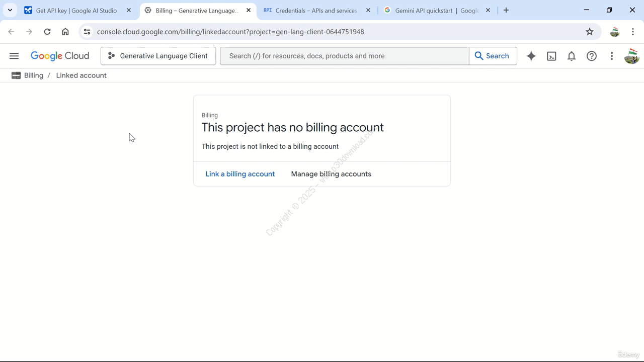Bookmark this page with the star

pyautogui.click(x=590, y=32)
